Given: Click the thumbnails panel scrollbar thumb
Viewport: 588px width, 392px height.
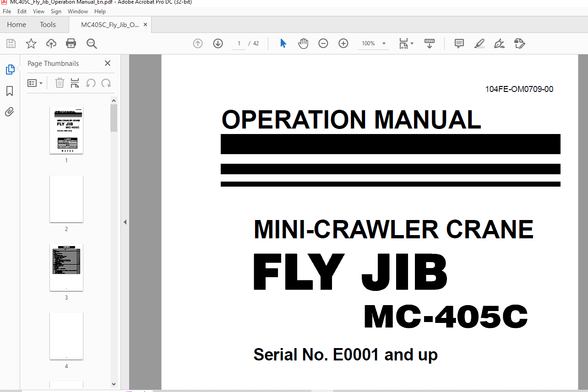Looking at the screenshot, I should pyautogui.click(x=114, y=118).
